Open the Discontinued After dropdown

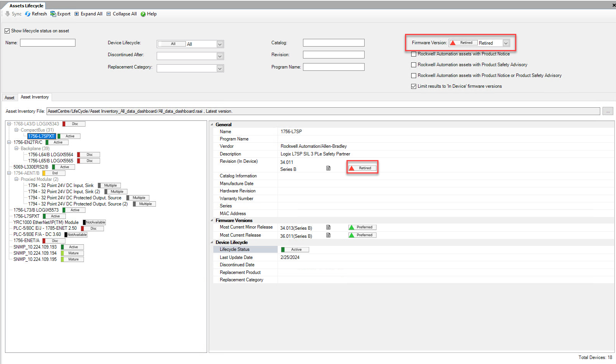click(220, 56)
